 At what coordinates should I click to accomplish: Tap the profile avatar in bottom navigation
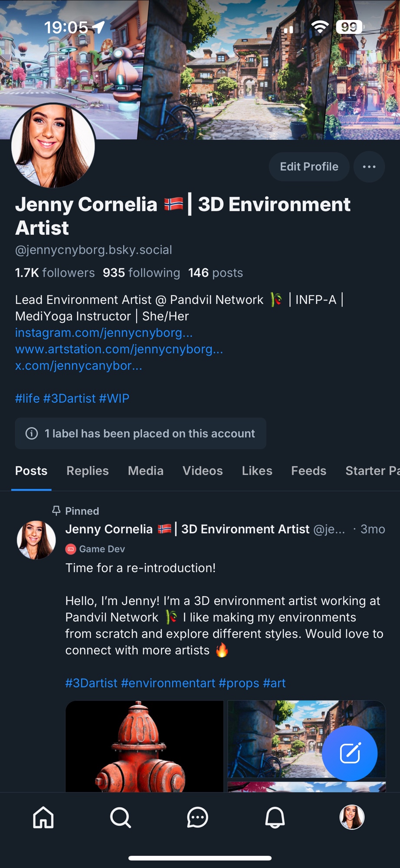tap(351, 817)
